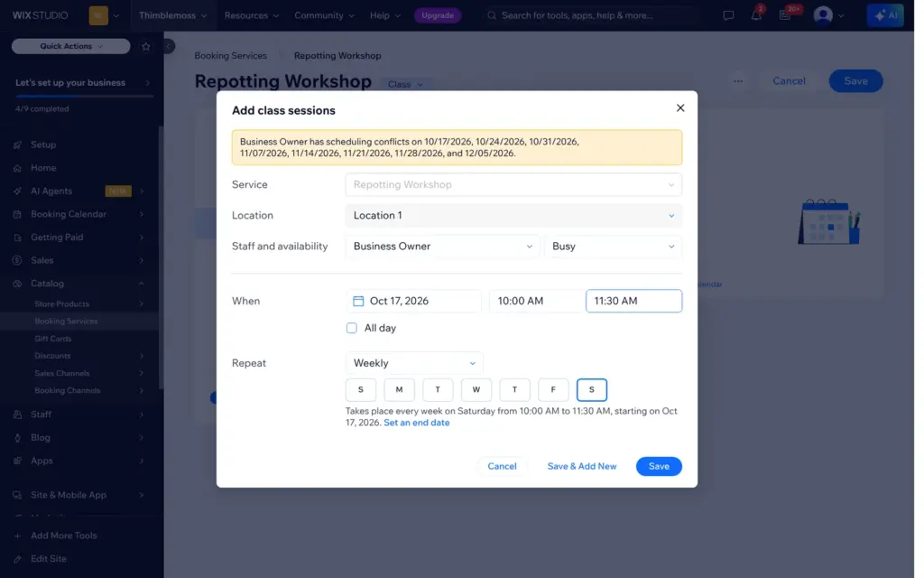Click the setup progress bar
Image resolution: width=924 pixels, height=578 pixels.
[84, 96]
